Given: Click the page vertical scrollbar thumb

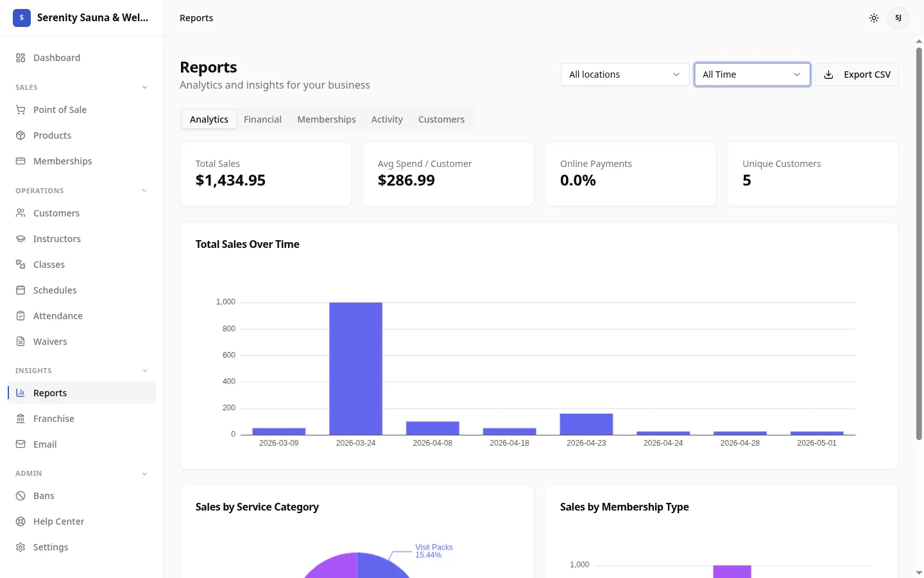Looking at the screenshot, I should point(919,244).
